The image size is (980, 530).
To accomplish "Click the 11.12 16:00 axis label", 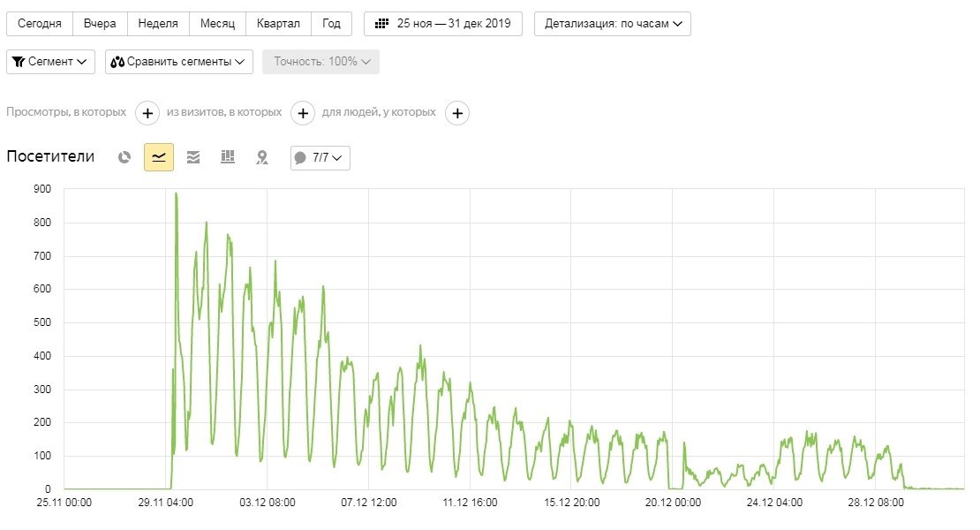I will tap(470, 503).
